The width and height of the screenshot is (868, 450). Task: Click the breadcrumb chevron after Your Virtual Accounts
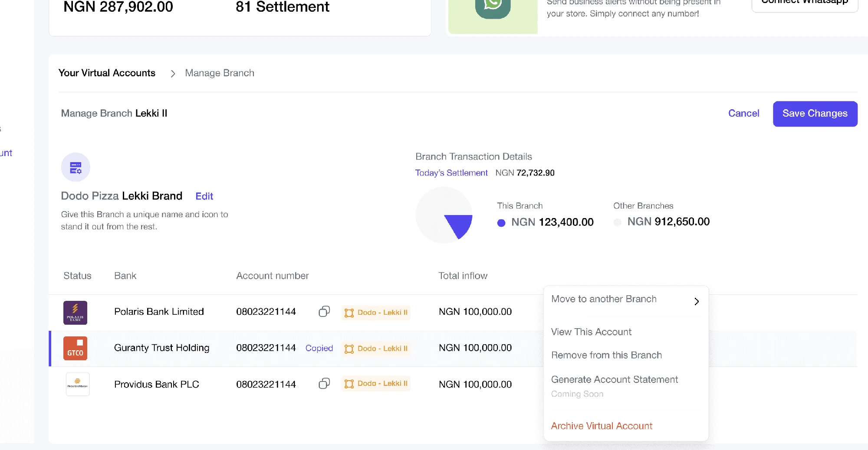[x=173, y=74]
